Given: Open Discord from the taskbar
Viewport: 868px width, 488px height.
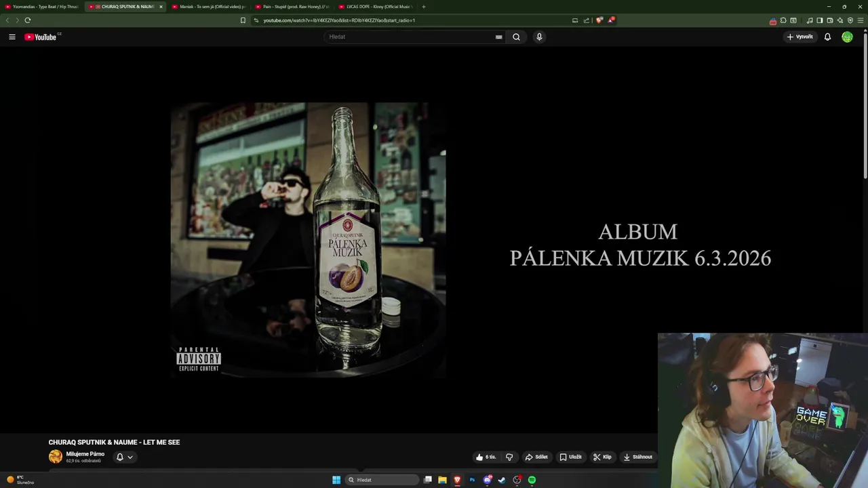Looking at the screenshot, I should (487, 480).
